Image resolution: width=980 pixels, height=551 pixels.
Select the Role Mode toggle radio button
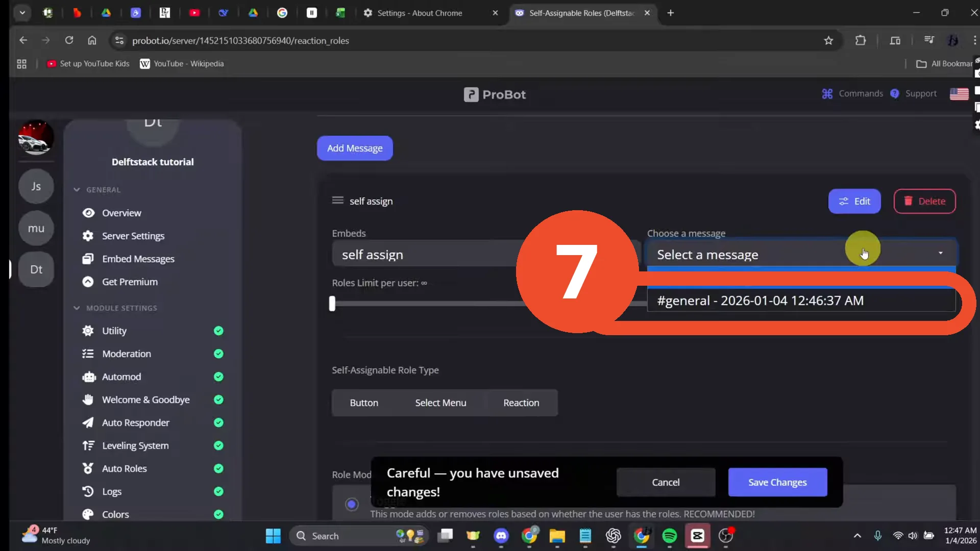tap(352, 504)
